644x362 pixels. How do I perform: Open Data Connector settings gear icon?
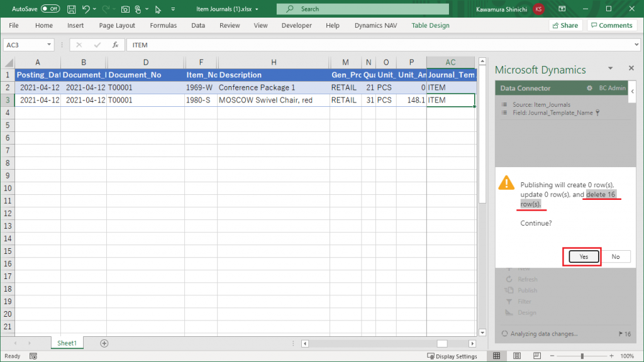pyautogui.click(x=589, y=88)
